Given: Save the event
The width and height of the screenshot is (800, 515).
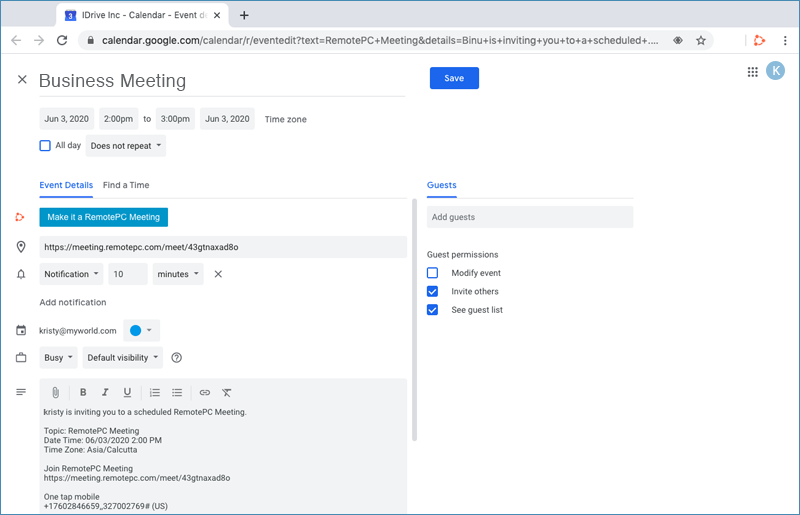Looking at the screenshot, I should [x=454, y=78].
